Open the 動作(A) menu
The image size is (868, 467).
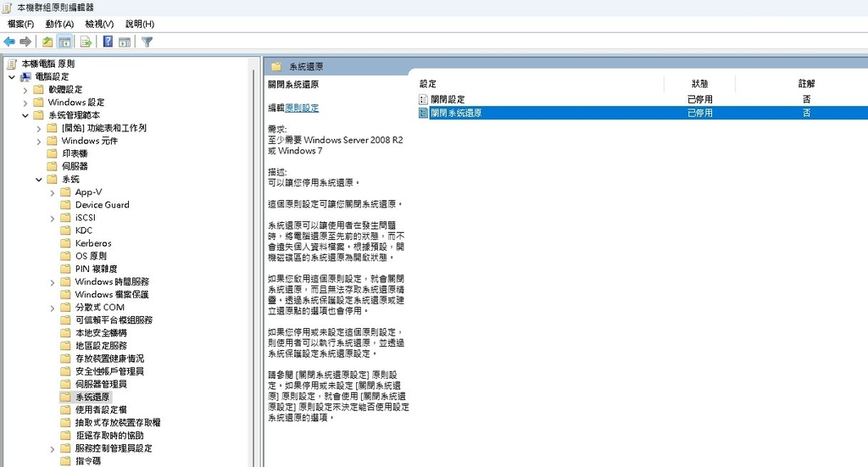[x=59, y=24]
